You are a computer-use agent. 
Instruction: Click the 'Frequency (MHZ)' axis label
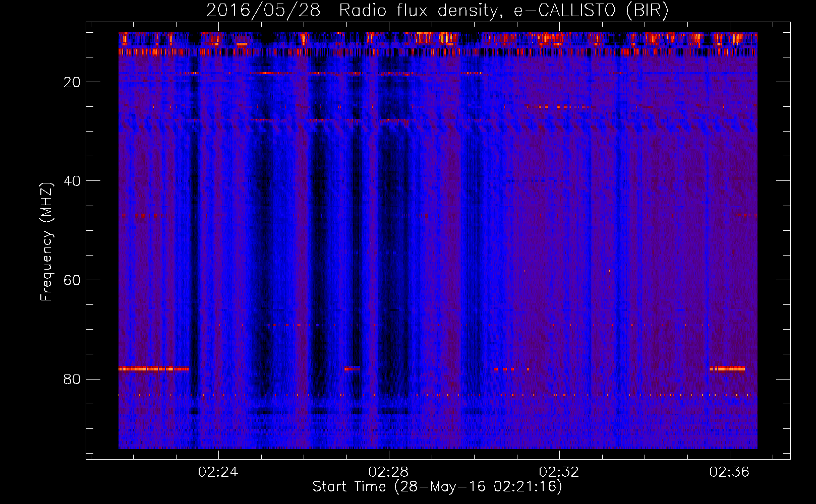point(46,242)
